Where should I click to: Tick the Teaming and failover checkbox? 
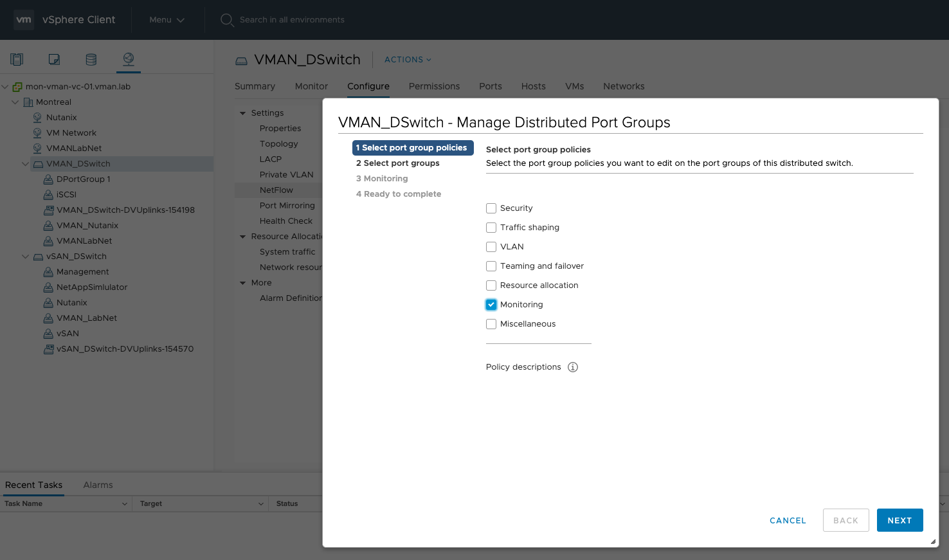tap(491, 266)
